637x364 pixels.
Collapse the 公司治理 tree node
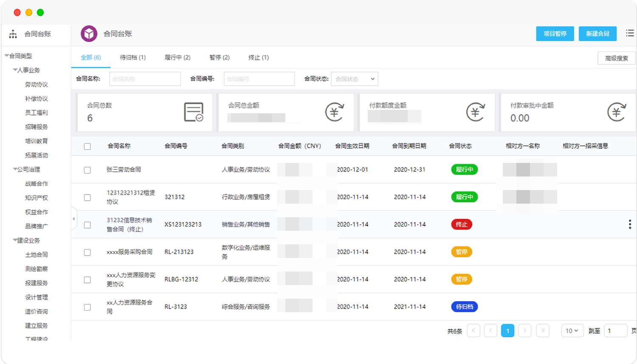(x=15, y=169)
